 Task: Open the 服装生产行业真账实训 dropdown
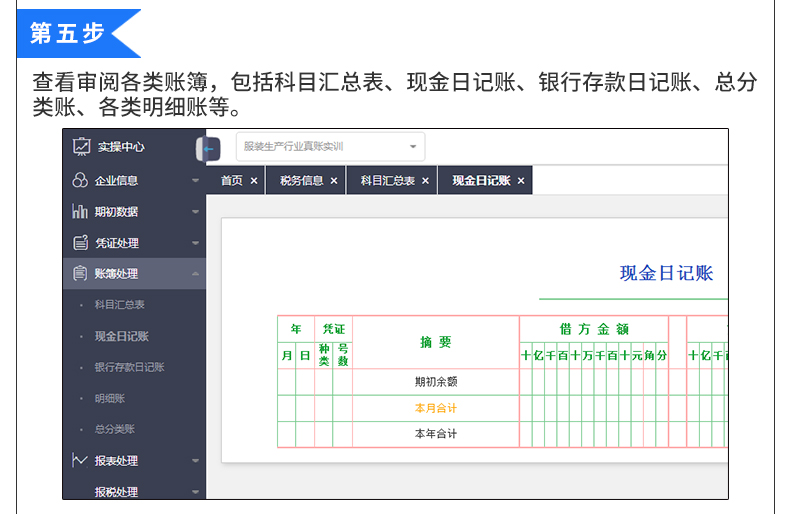click(x=331, y=147)
